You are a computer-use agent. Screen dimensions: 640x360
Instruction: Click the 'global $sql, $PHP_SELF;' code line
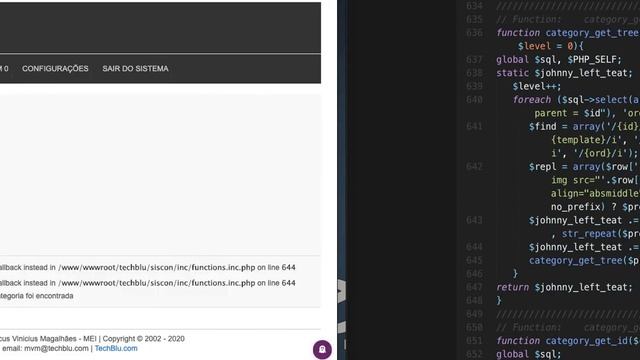coord(559,60)
